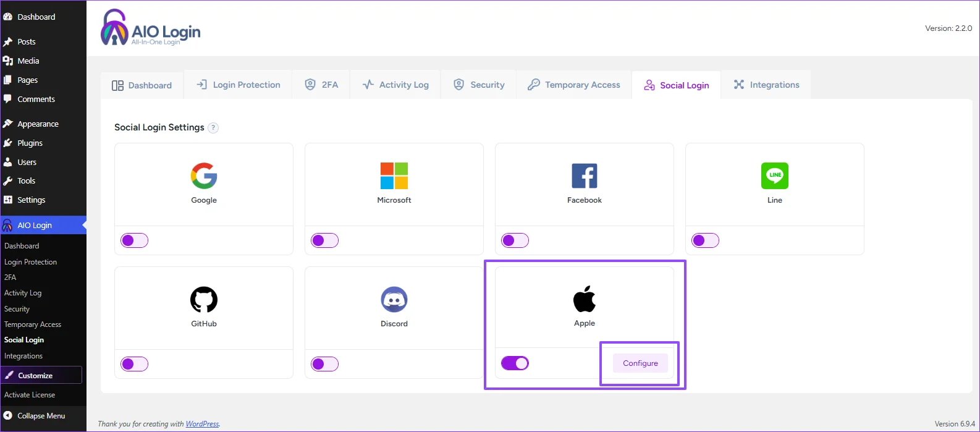980x432 pixels.
Task: Toggle Google social login switch
Action: tap(135, 240)
